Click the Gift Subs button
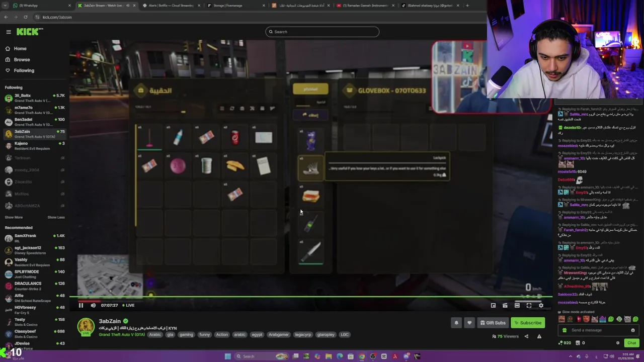 click(492, 323)
